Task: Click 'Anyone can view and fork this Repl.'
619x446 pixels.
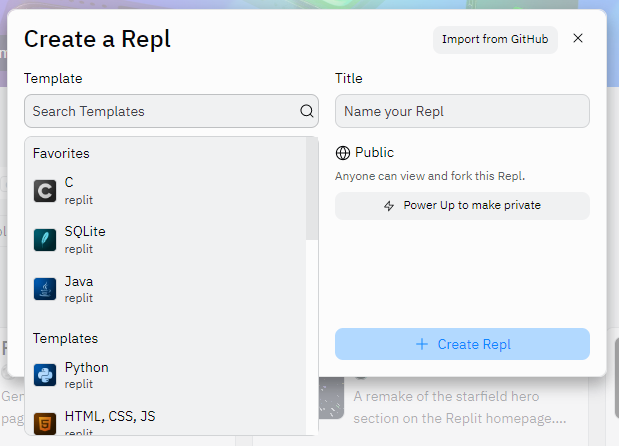Action: point(430,176)
